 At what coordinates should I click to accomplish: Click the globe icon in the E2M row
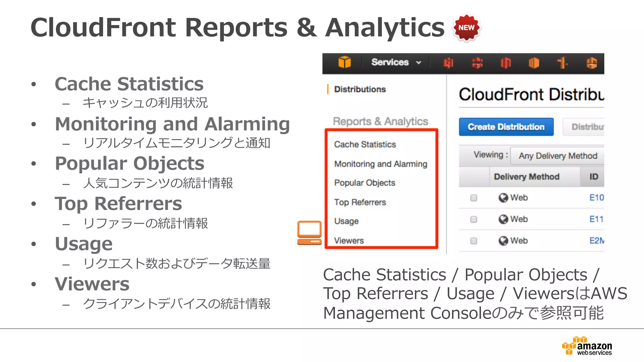[503, 241]
